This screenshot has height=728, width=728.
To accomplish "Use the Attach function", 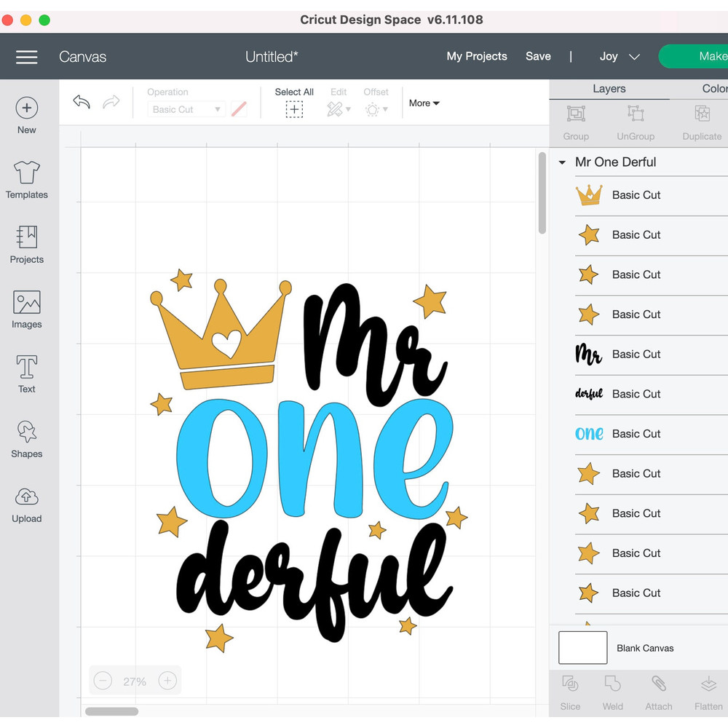I will tap(659, 692).
